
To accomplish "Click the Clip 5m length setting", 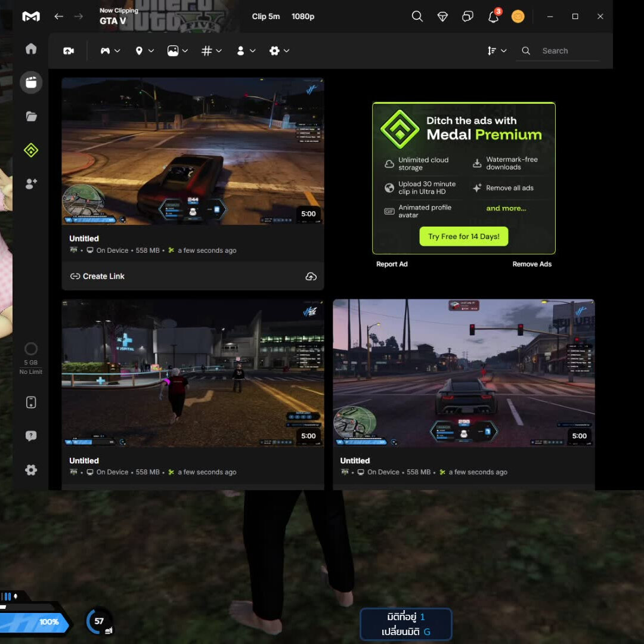I will (x=266, y=17).
